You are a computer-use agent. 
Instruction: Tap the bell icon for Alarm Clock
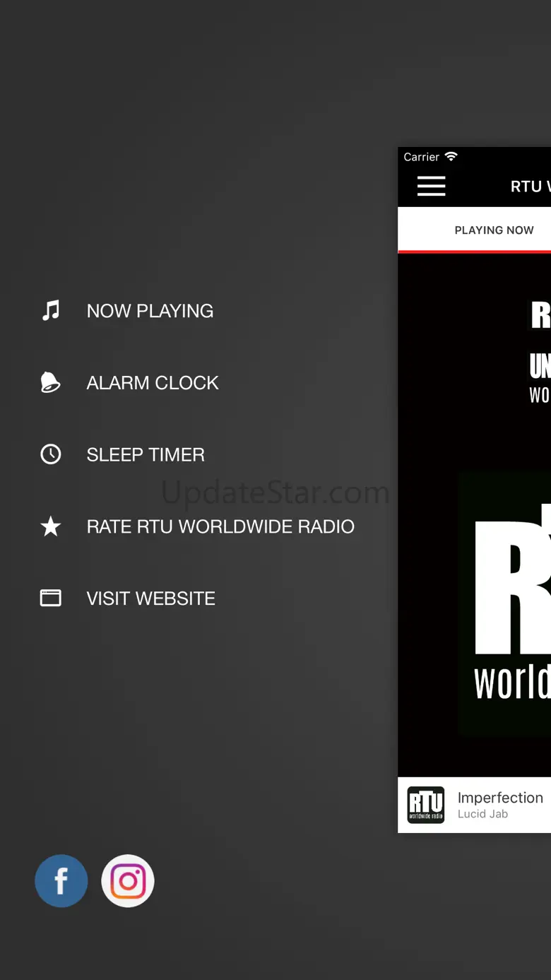51,382
